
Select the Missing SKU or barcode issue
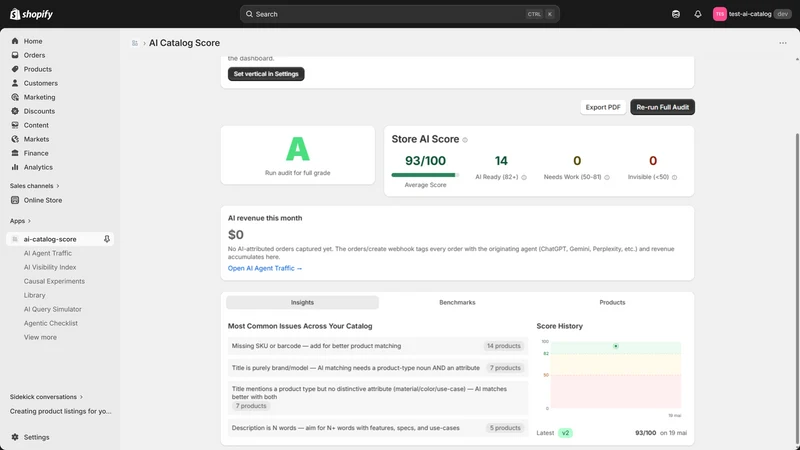pyautogui.click(x=378, y=346)
